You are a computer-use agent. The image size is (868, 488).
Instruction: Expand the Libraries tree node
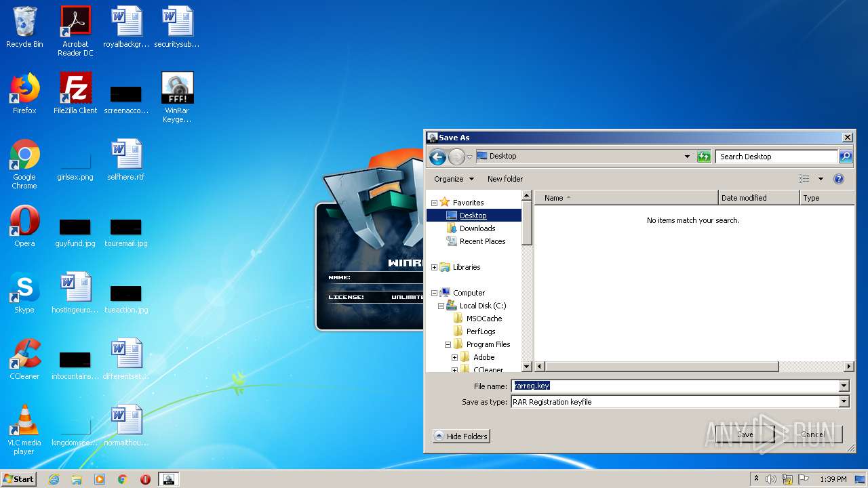click(434, 267)
